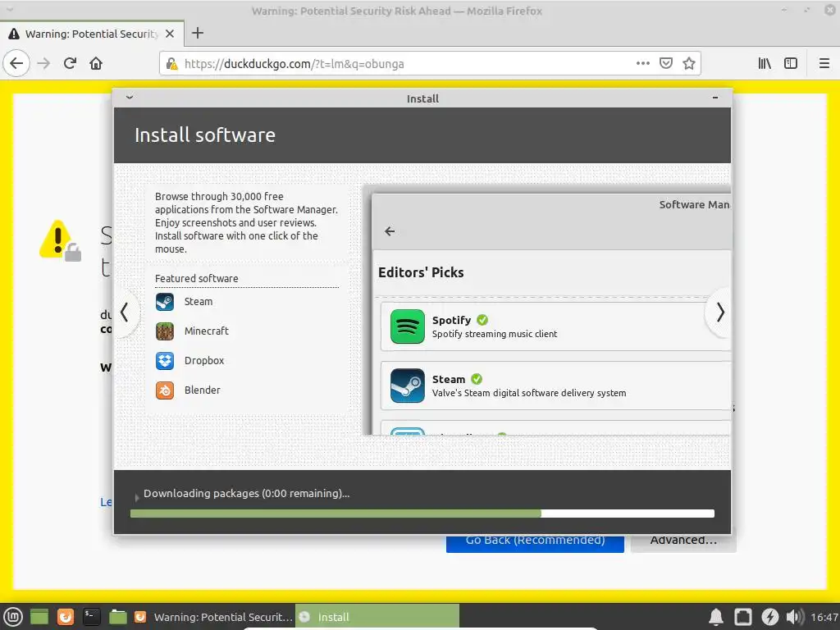Reload the page in Firefox
The height and width of the screenshot is (630, 840).
(70, 64)
